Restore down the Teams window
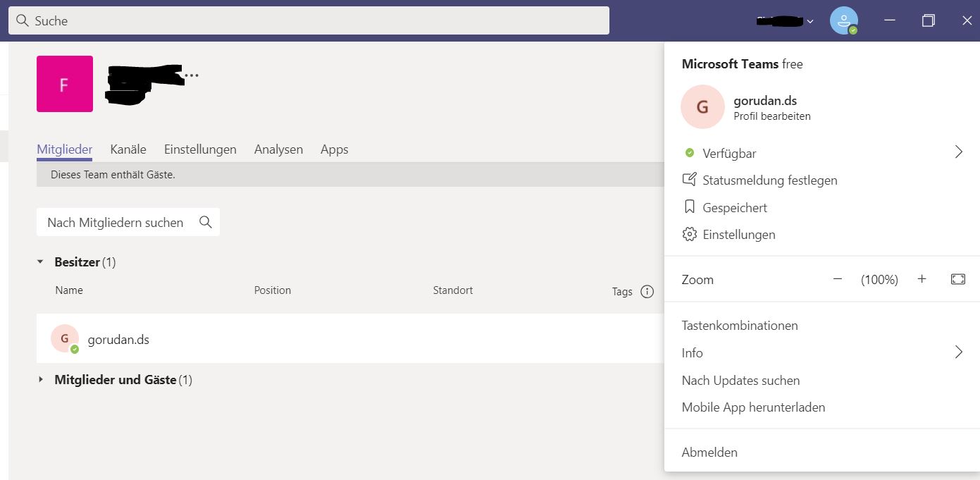Screen dimensions: 980x480 (x=929, y=20)
